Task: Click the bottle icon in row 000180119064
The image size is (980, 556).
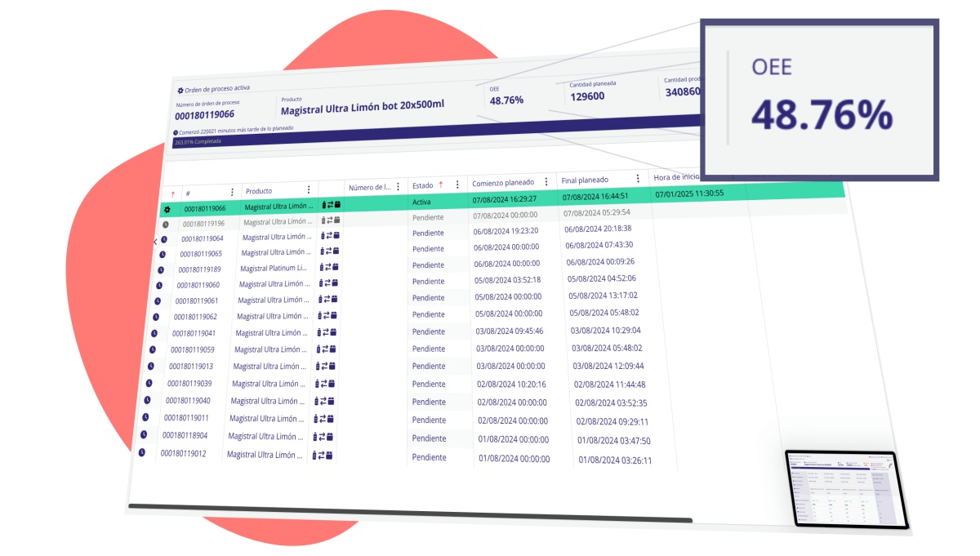Action: pos(322,236)
